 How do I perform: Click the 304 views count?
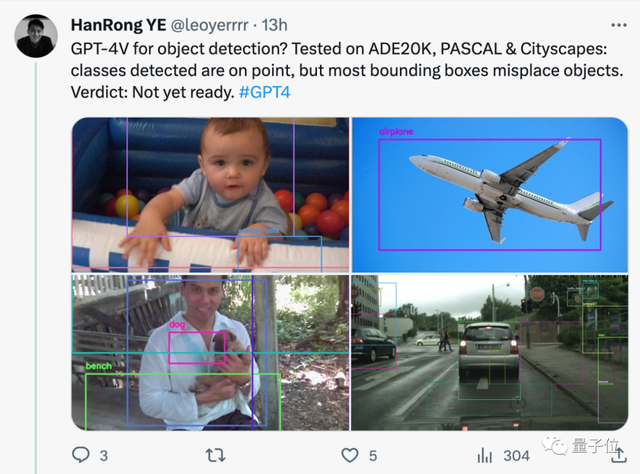click(516, 456)
